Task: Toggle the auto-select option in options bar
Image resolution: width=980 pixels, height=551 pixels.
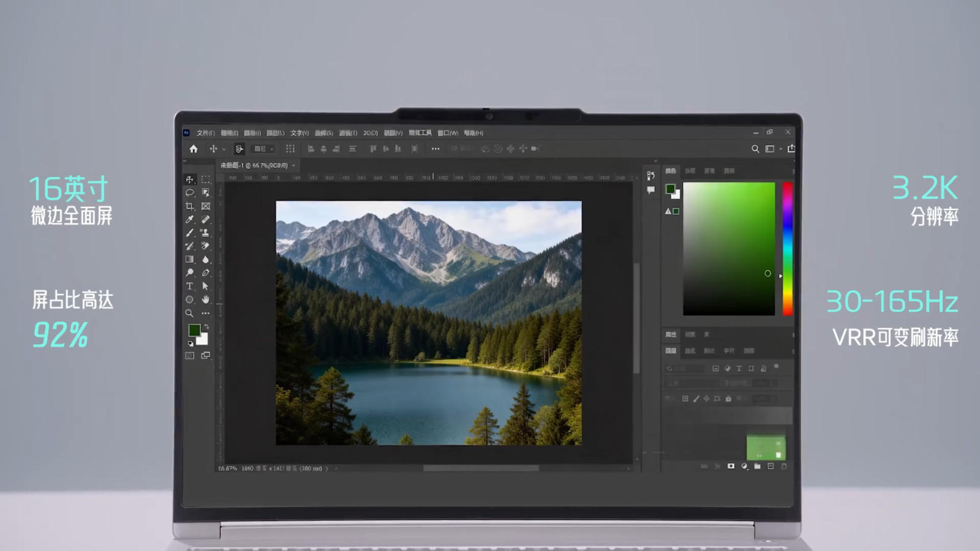Action: point(239,149)
